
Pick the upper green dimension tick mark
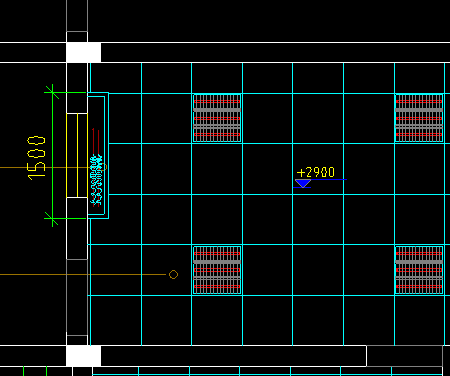click(x=52, y=92)
